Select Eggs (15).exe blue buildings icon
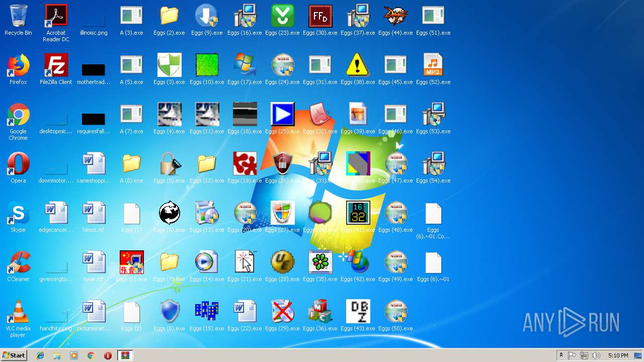Screen dimensions: 644x362 [207, 316]
